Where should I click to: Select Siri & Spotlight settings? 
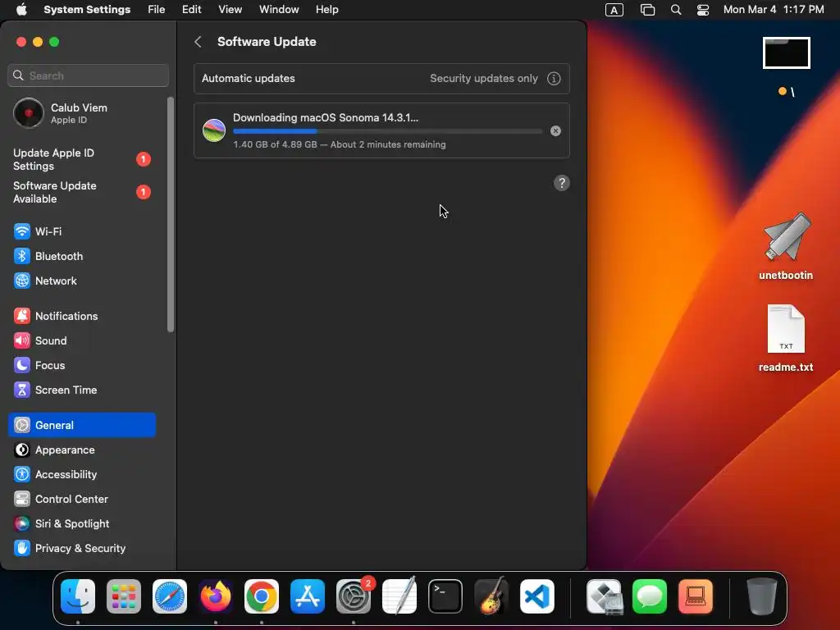82,524
